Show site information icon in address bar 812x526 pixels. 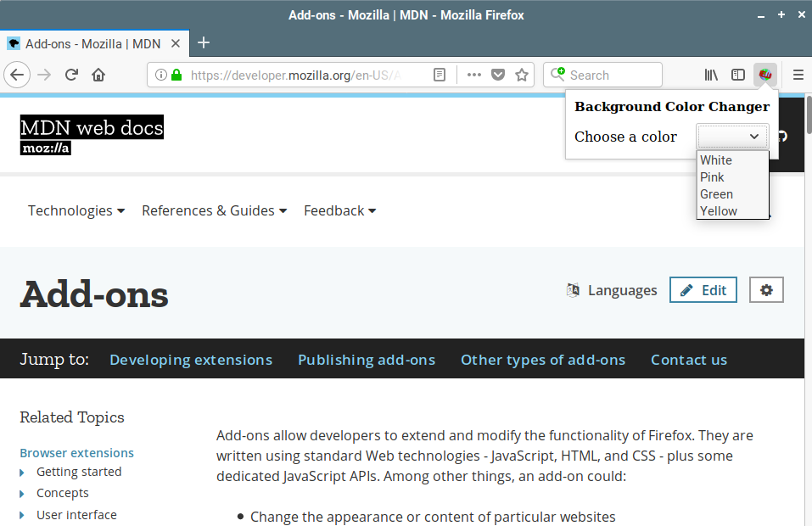pos(161,75)
